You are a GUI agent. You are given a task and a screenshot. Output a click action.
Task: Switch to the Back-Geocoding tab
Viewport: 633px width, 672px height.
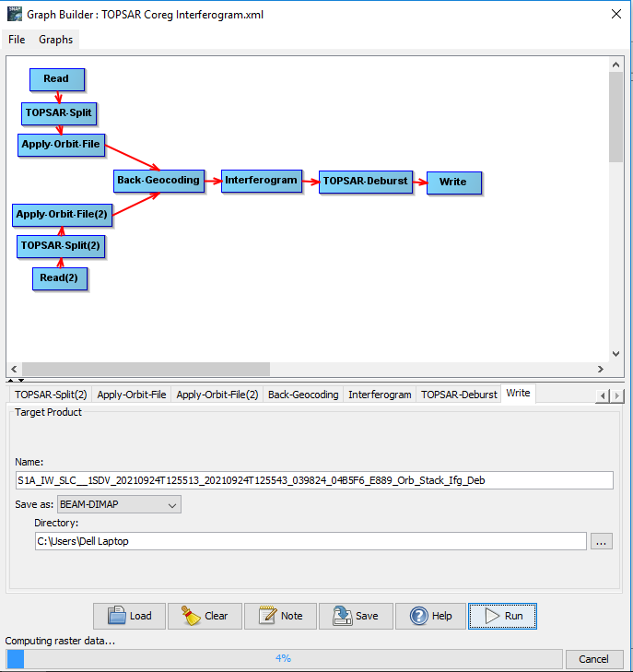[303, 395]
